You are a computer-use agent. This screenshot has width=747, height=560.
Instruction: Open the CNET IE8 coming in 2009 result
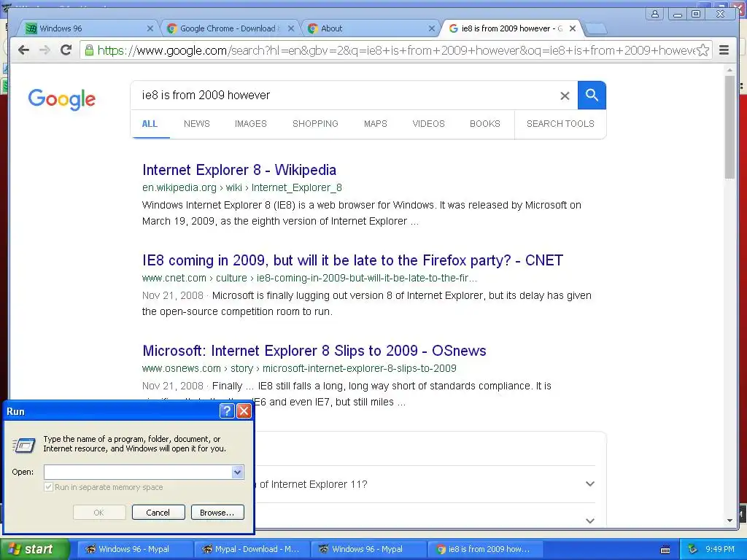click(x=352, y=260)
